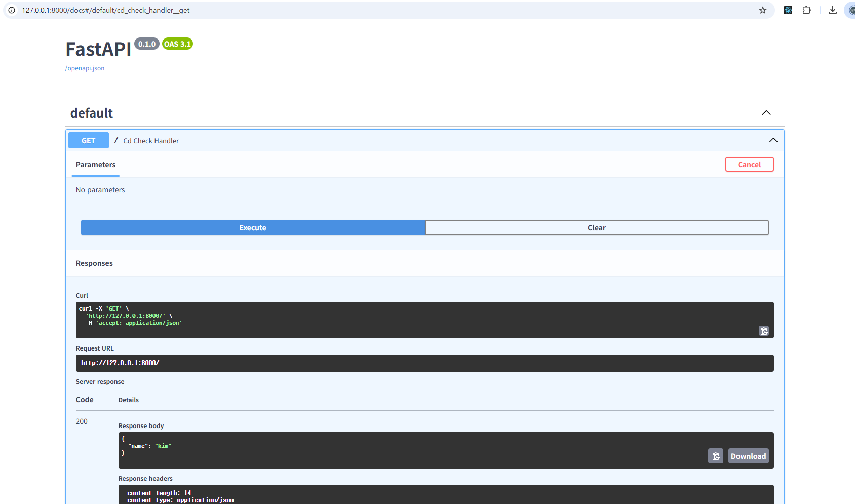The height and width of the screenshot is (504, 855).
Task: Click the content-length: 14 header line
Action: click(x=159, y=493)
